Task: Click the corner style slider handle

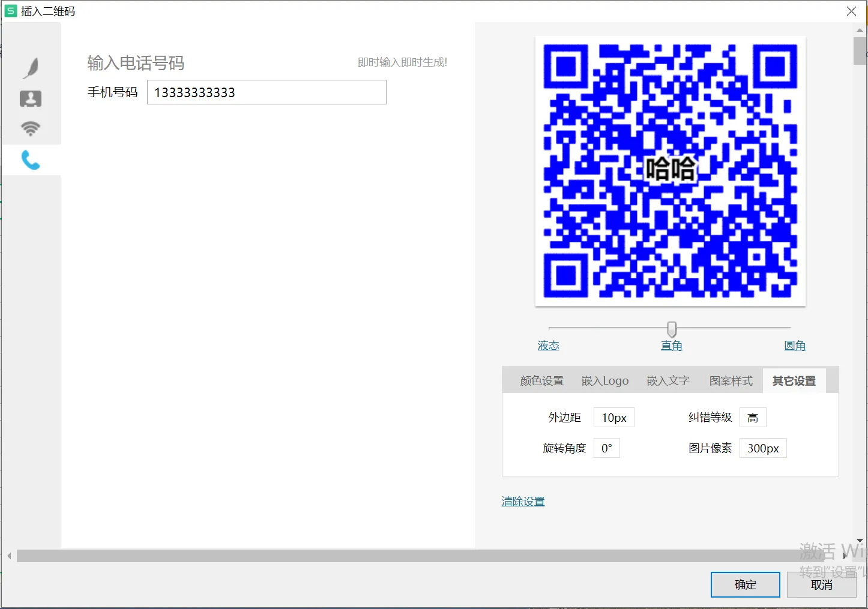Action: 672,329
